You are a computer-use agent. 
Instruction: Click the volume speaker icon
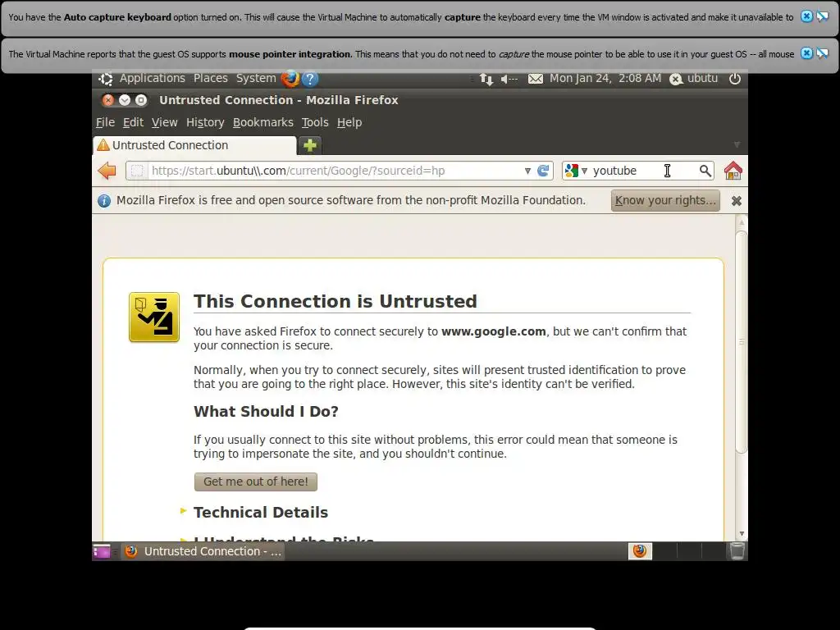point(509,80)
